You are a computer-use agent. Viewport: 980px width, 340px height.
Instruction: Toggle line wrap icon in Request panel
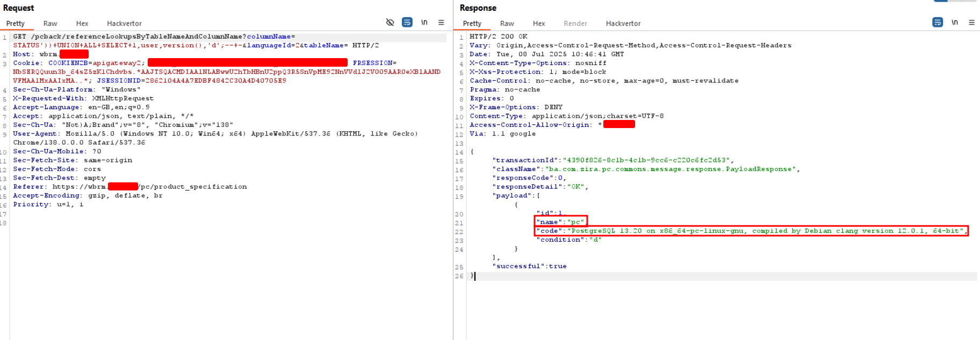coord(407,23)
